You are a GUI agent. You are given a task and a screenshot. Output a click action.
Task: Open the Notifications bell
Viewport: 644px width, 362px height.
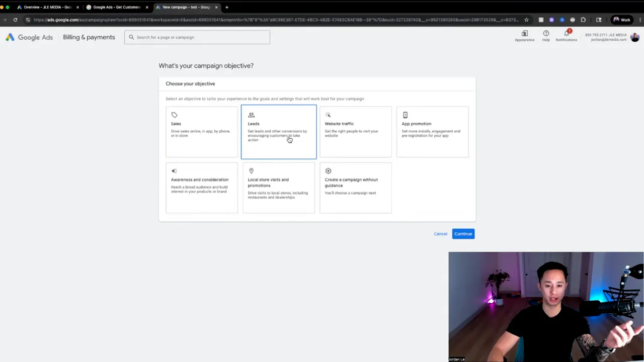tap(567, 34)
